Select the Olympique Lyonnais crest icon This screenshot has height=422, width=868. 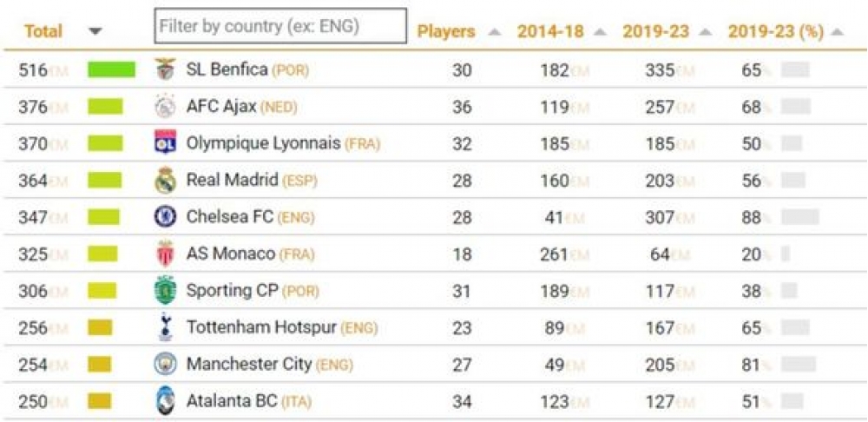click(165, 143)
